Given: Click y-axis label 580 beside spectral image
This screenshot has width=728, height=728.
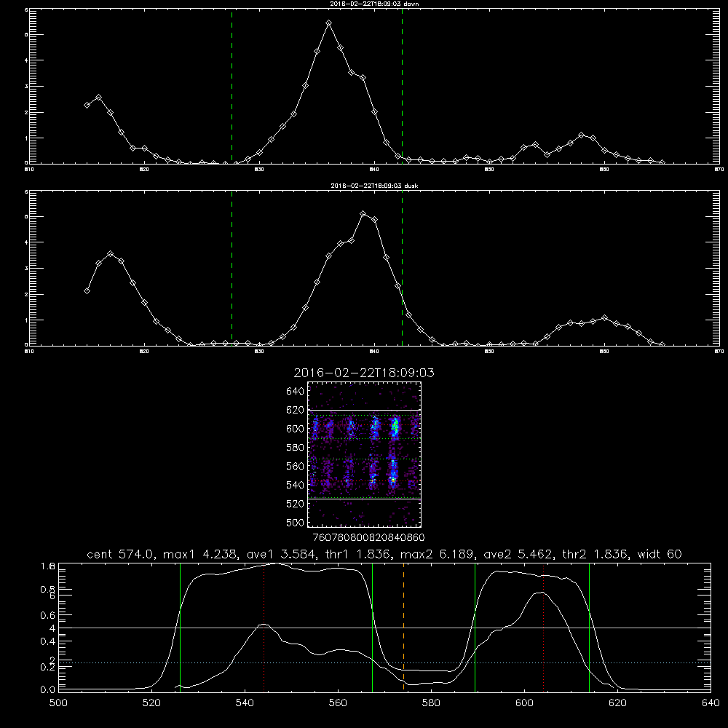Looking at the screenshot, I should 296,448.
